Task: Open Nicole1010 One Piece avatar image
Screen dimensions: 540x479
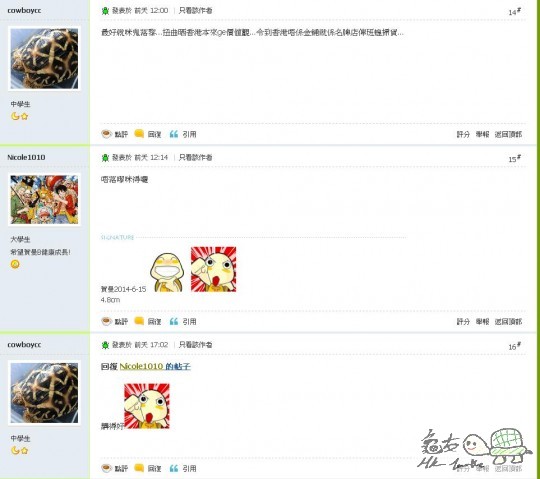Action: click(x=44, y=200)
